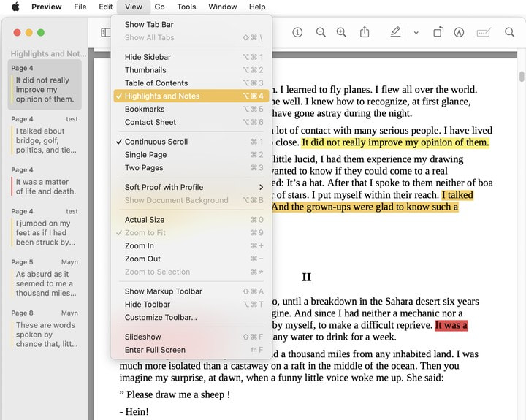Image resolution: width=526 pixels, height=420 pixels.
Task: Rotate the page with rotate icon
Action: point(438,32)
